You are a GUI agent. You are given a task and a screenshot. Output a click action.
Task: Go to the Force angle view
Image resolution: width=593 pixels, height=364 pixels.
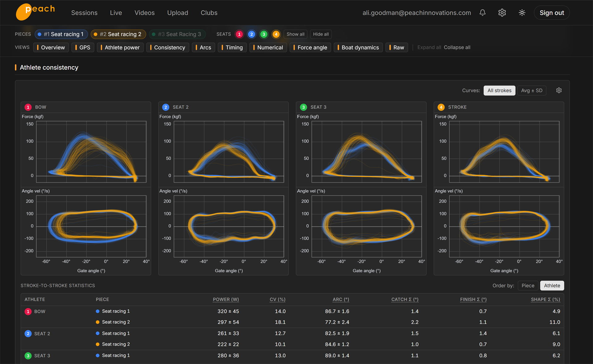[310, 48]
